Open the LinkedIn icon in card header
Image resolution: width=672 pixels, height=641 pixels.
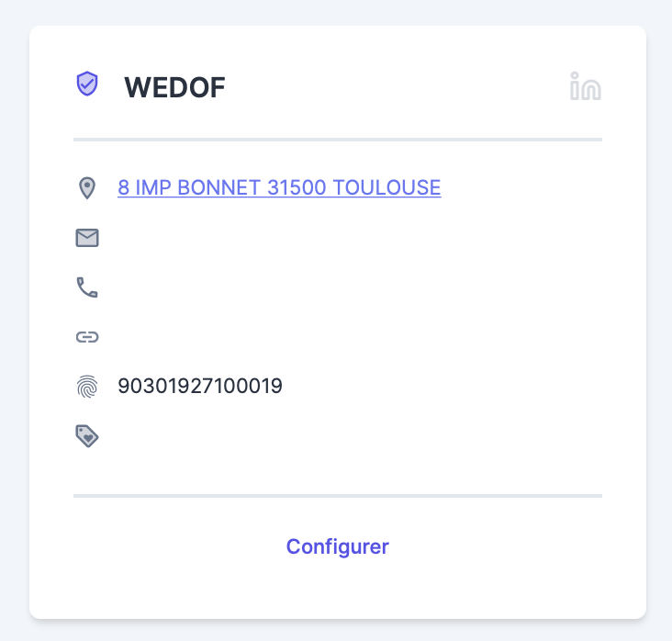[585, 86]
